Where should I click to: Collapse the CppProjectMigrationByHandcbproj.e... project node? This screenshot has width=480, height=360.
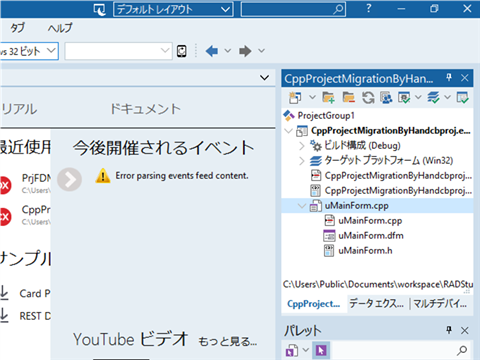coord(289,131)
